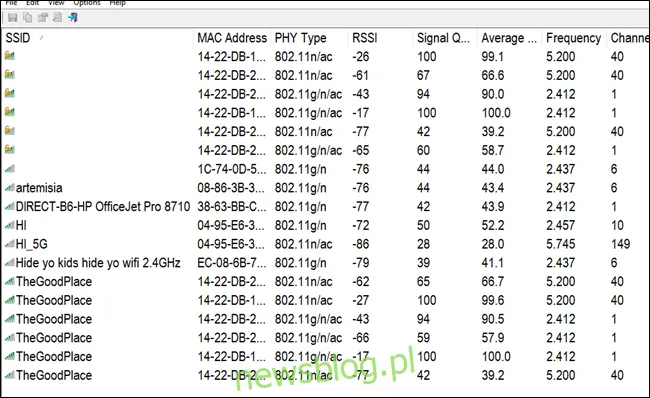Click the signal icon next to DIRECT-B6-HP OfficeJet Pro 8710
The image size is (650, 398).
pos(10,206)
